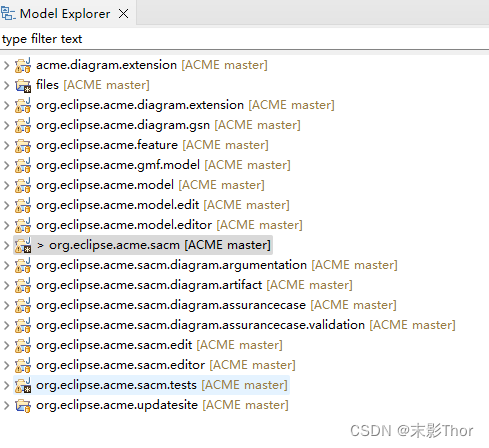The image size is (489, 448).
Task: Expand org.eclipse.acme.diagram.gsn tree node
Action: pyautogui.click(x=6, y=125)
